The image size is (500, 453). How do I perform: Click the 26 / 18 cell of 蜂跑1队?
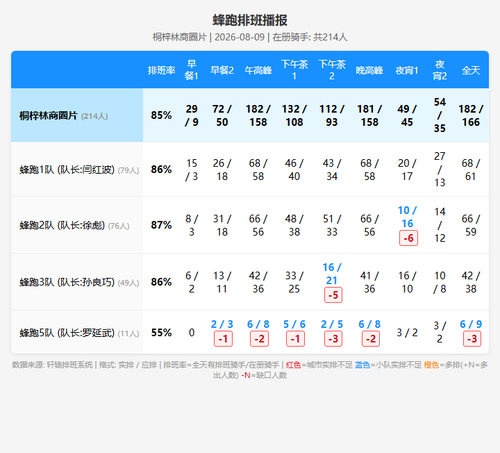point(222,169)
